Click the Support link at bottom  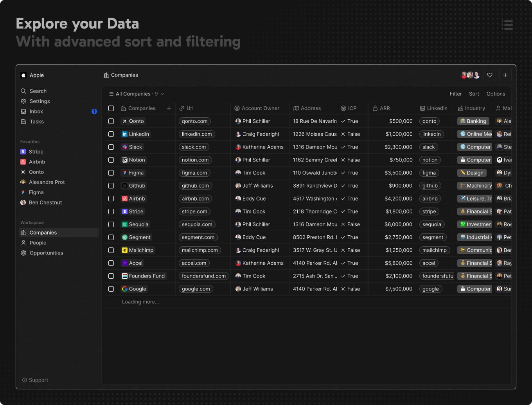click(38, 380)
